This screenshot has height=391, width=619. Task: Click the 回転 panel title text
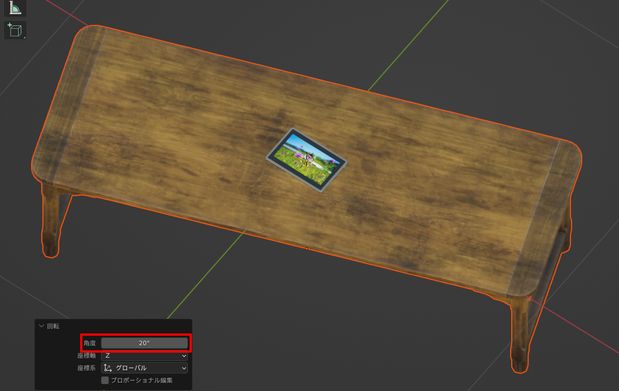pos(53,326)
